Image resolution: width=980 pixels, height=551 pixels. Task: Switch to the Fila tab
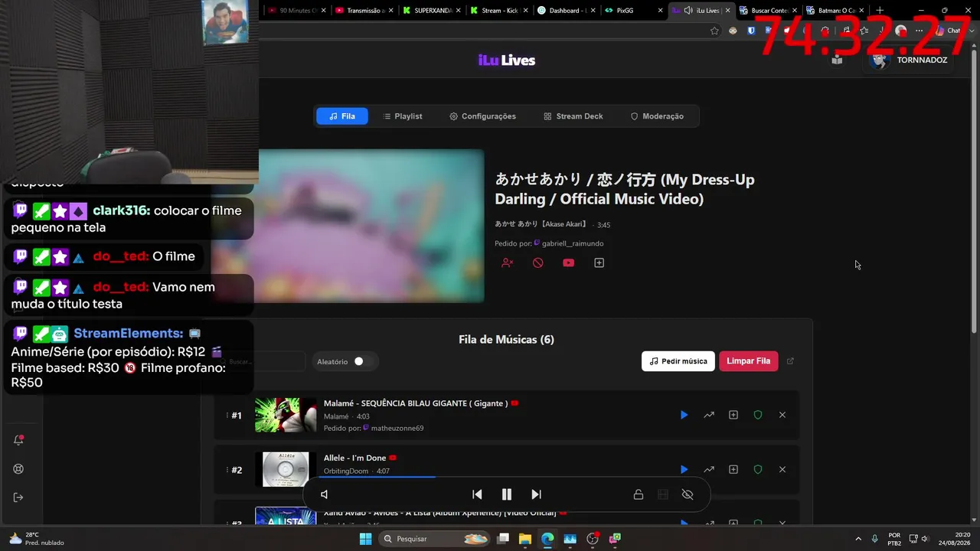(341, 116)
